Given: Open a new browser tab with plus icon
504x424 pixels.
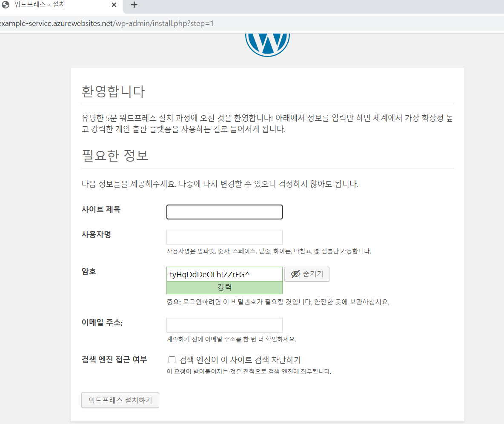Looking at the screenshot, I should pyautogui.click(x=134, y=5).
